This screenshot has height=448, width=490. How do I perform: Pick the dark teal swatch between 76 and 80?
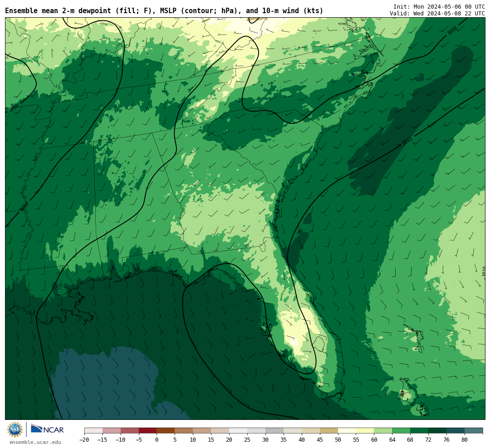(456, 431)
